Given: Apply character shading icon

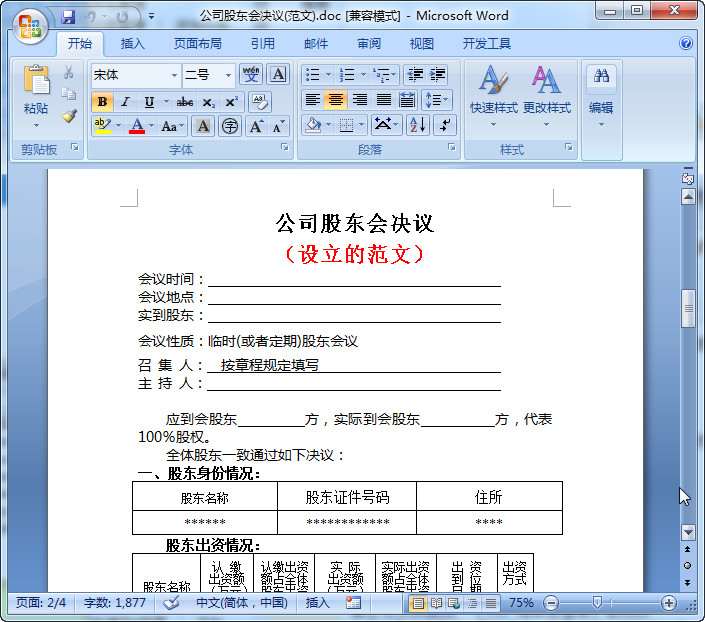Looking at the screenshot, I should pyautogui.click(x=203, y=126).
